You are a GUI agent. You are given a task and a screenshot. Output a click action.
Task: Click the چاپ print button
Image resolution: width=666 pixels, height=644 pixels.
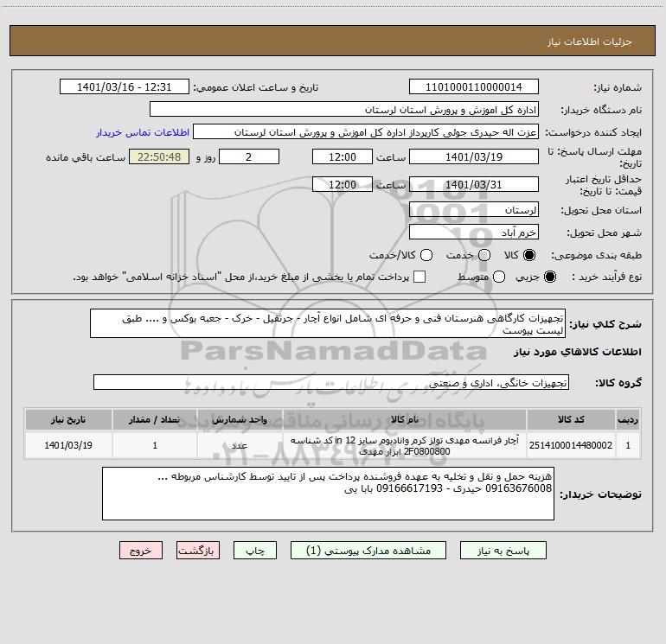click(x=255, y=551)
